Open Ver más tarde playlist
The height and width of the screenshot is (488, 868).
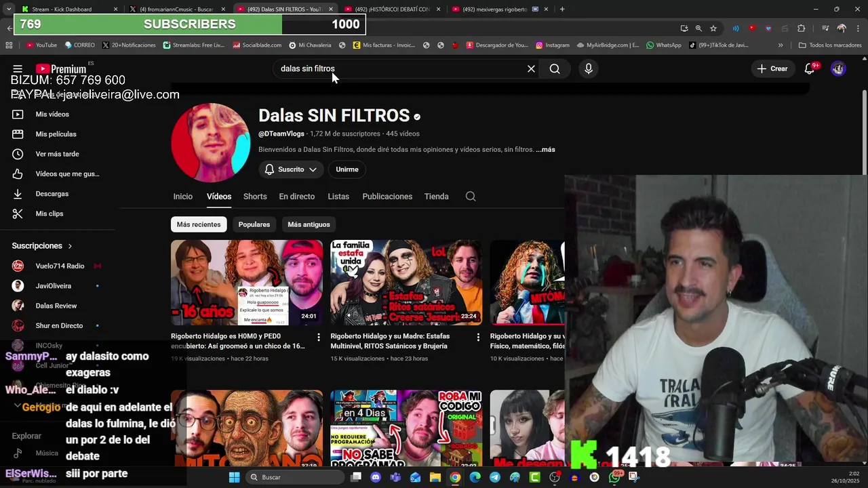[x=56, y=154]
